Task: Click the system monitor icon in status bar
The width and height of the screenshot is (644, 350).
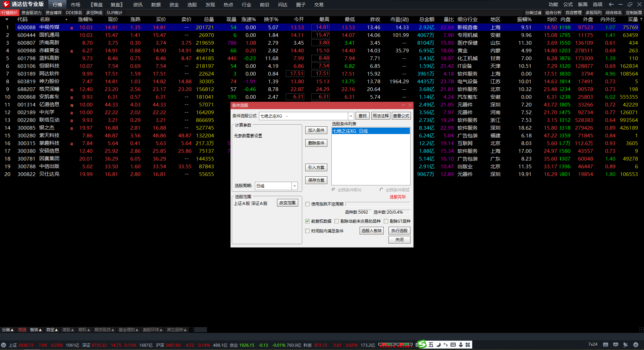Action: pos(615,345)
